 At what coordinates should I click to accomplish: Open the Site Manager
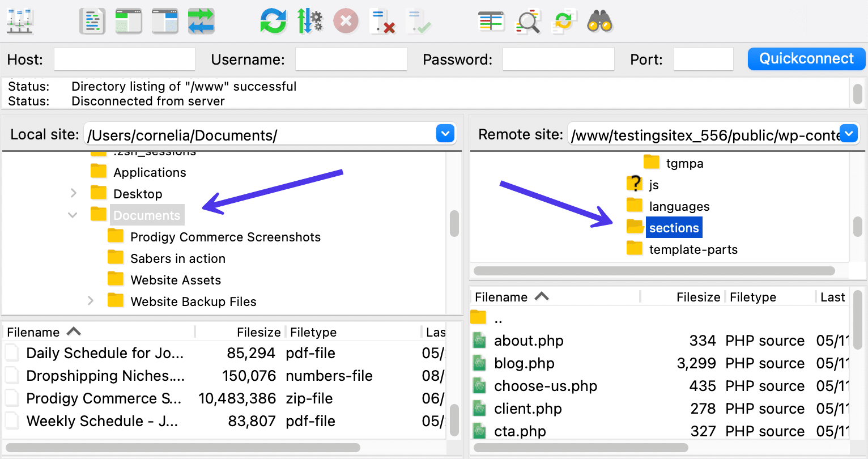point(20,21)
